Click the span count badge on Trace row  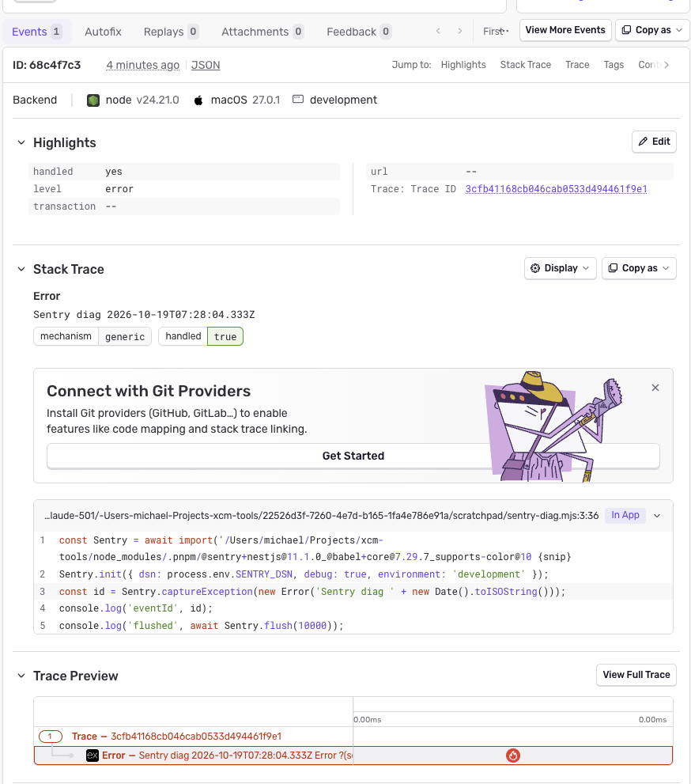(51, 737)
